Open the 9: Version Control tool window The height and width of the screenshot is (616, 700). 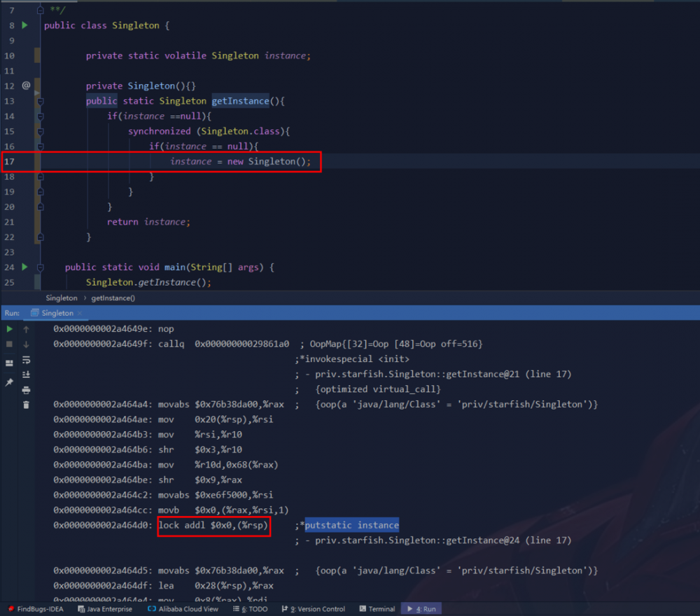coord(314,609)
